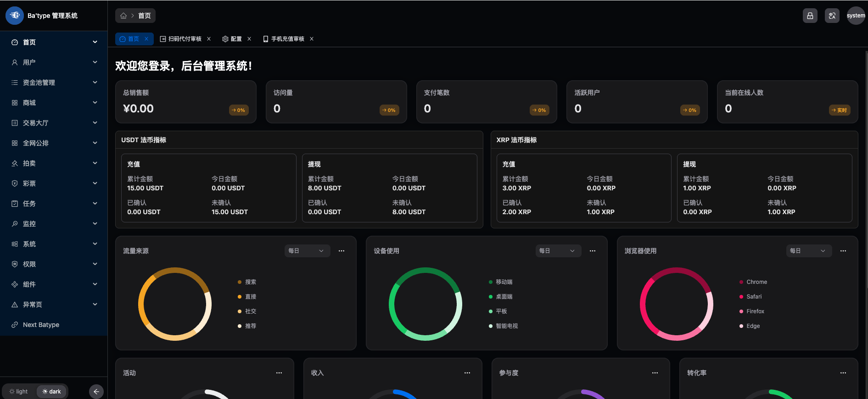The height and width of the screenshot is (399, 868).
Task: Select 拍卖 in the sidebar menu
Action: pyautogui.click(x=54, y=163)
